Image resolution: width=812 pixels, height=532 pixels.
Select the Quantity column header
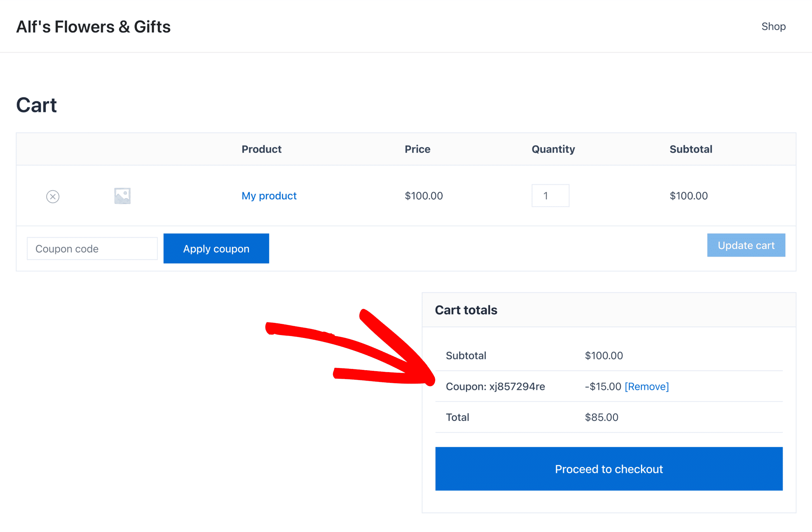click(x=553, y=149)
